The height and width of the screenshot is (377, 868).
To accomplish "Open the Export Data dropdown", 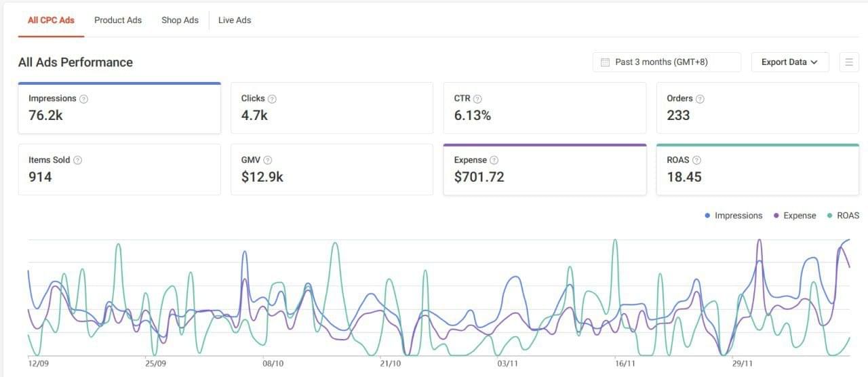I will pyautogui.click(x=790, y=62).
